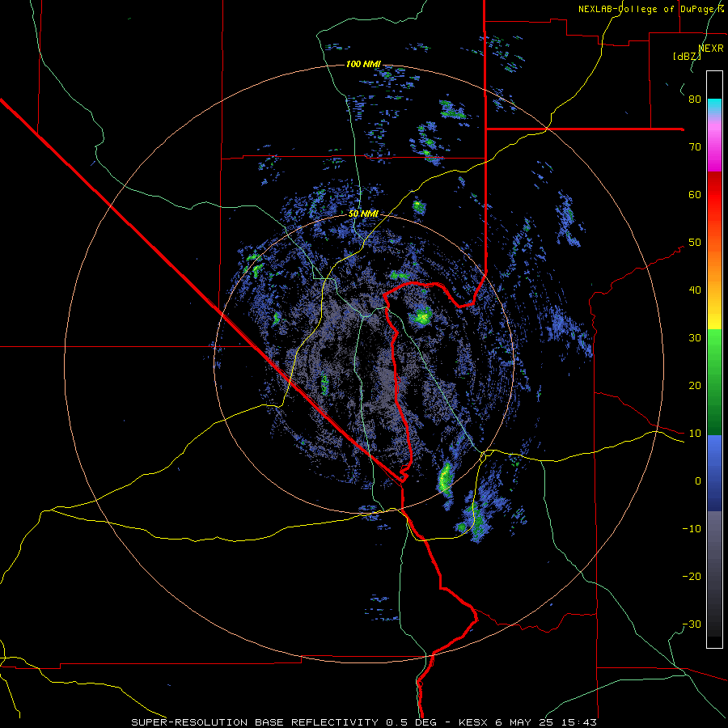Click the -10 value on the dBZ scale
Screen dimensions: 728x728
[x=692, y=528]
